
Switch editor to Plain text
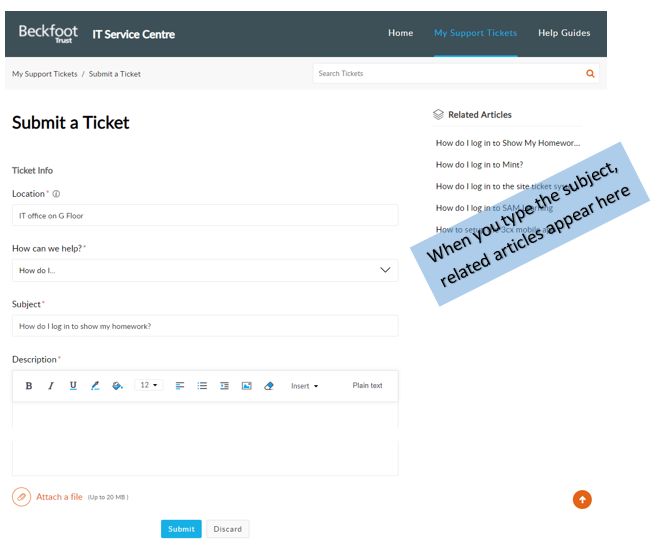pos(367,385)
